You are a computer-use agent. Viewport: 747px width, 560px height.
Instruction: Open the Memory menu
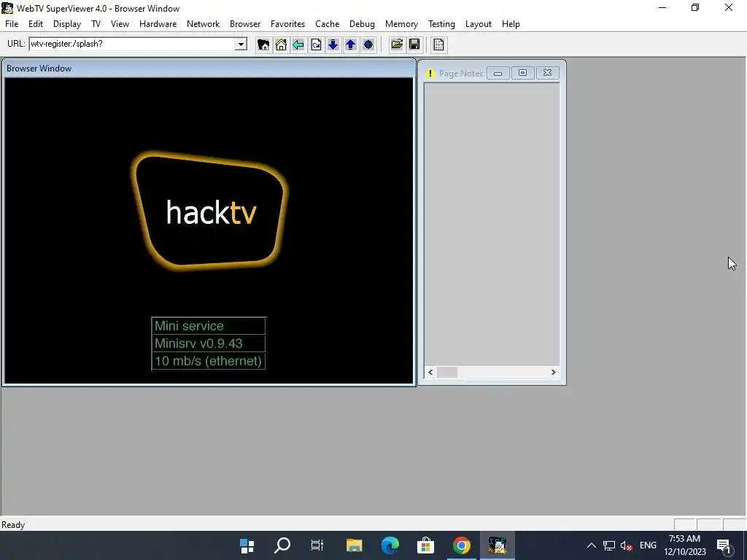pos(401,24)
